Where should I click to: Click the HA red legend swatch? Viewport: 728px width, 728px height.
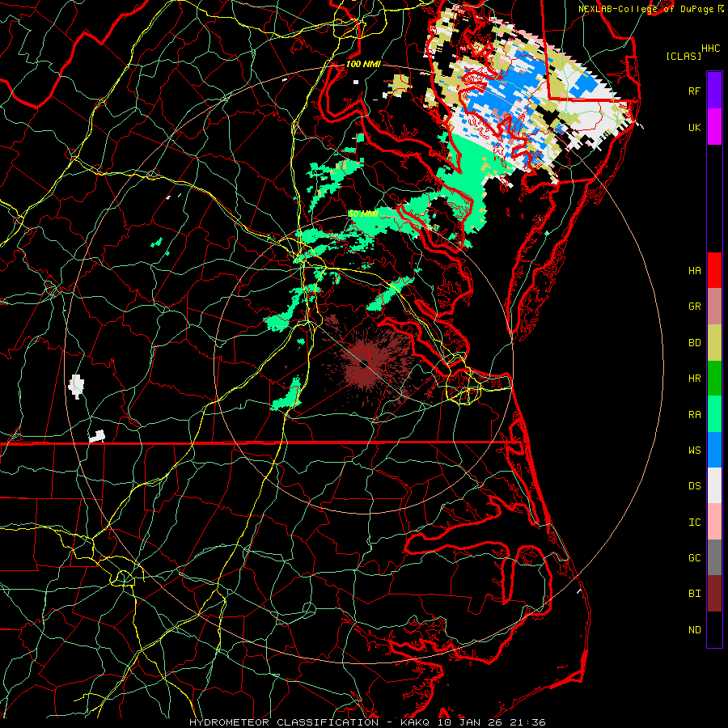(x=714, y=270)
